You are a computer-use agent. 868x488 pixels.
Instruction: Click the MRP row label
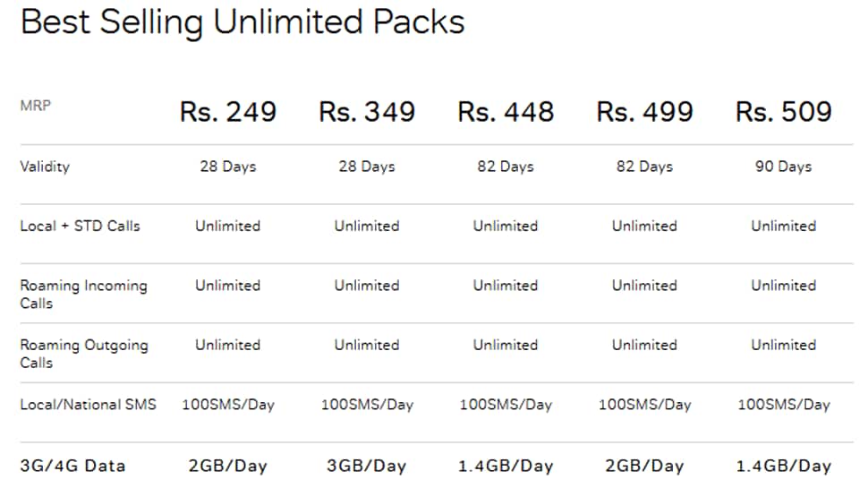(36, 106)
